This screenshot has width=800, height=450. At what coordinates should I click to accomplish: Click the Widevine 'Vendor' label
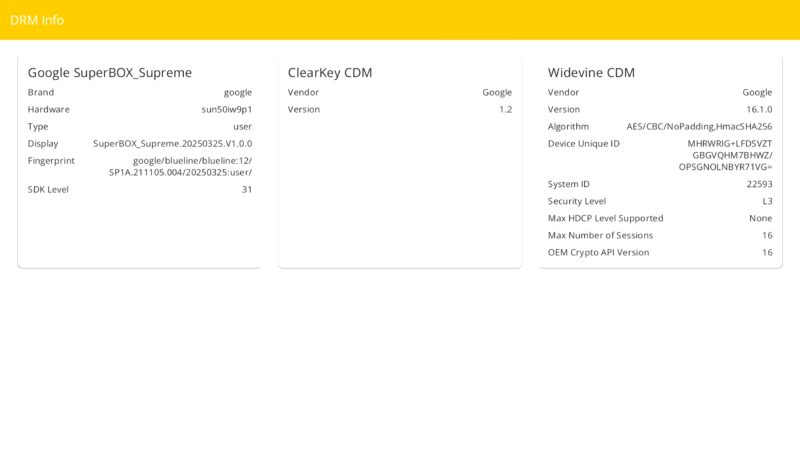563,92
